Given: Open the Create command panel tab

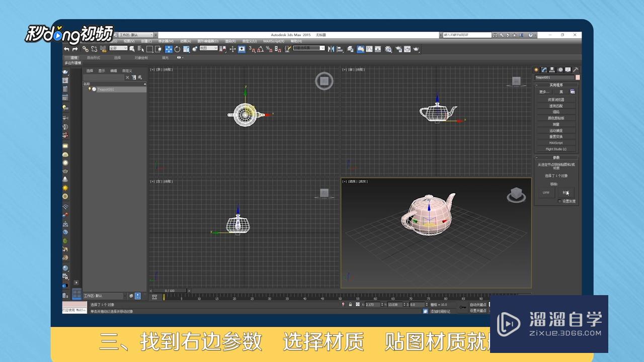Looking at the screenshot, I should click(x=536, y=70).
